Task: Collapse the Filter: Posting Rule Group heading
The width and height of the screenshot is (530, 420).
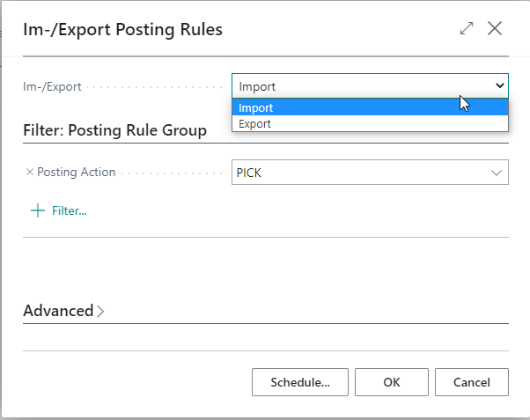Action: point(115,130)
